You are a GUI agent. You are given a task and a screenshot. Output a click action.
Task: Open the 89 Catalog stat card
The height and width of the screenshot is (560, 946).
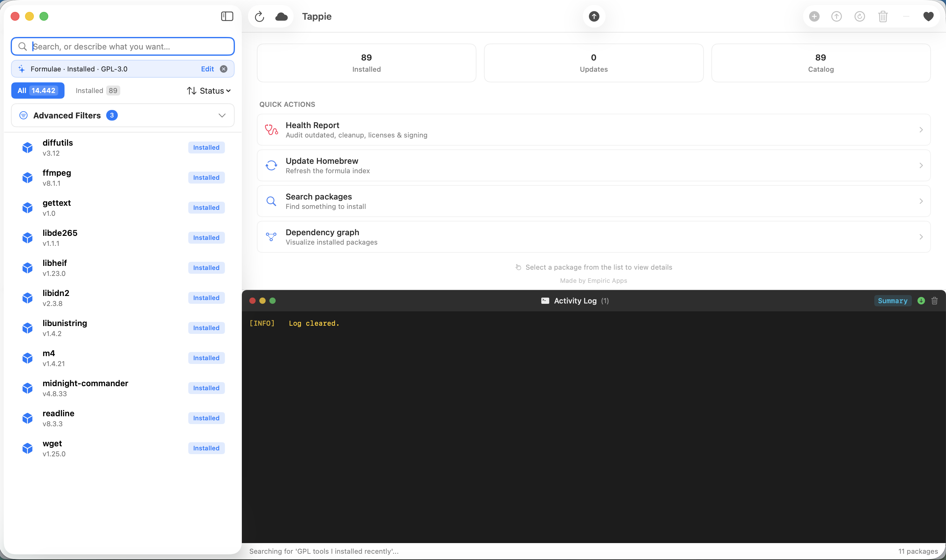point(821,63)
